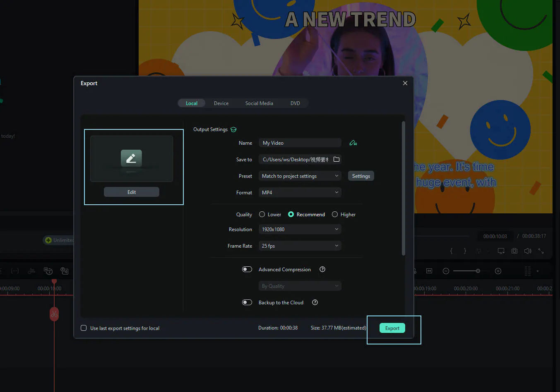This screenshot has width=560, height=392.
Task: Open Backup to the Cloud help icon
Action: 315,302
